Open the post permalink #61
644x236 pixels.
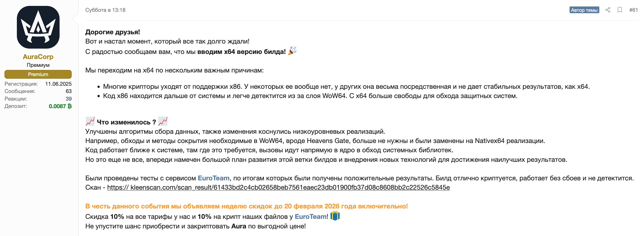633,10
